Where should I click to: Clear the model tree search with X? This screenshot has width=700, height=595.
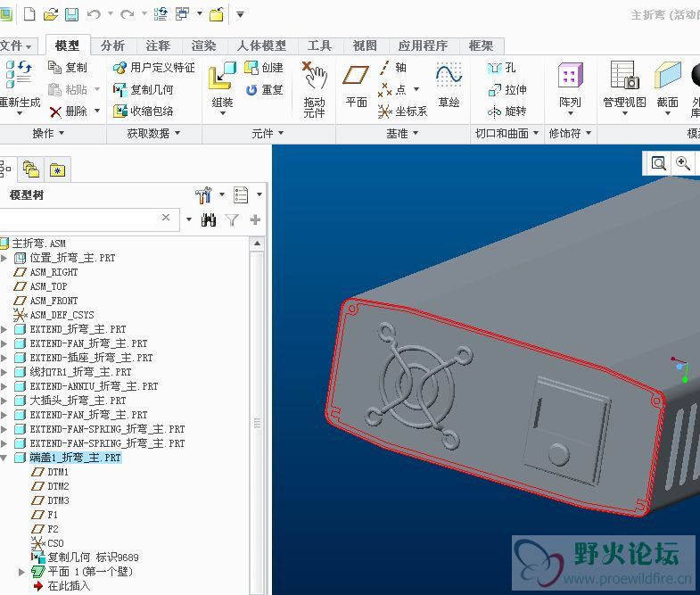point(166,217)
